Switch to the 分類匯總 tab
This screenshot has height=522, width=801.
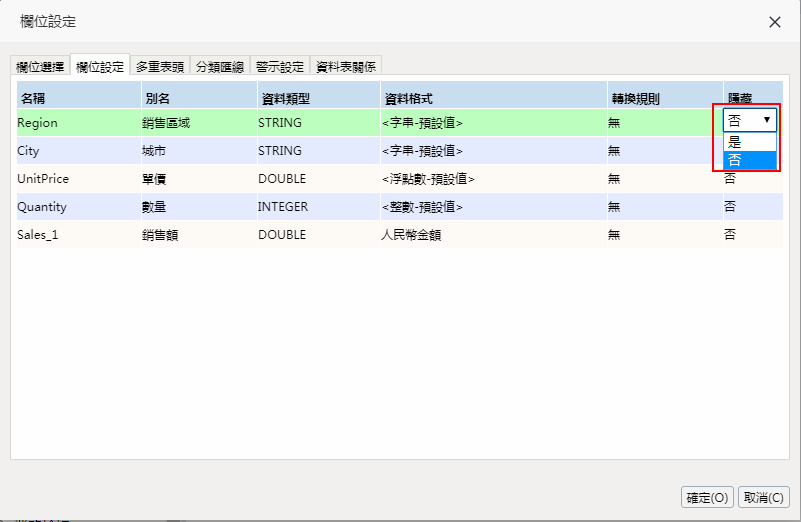point(219,67)
